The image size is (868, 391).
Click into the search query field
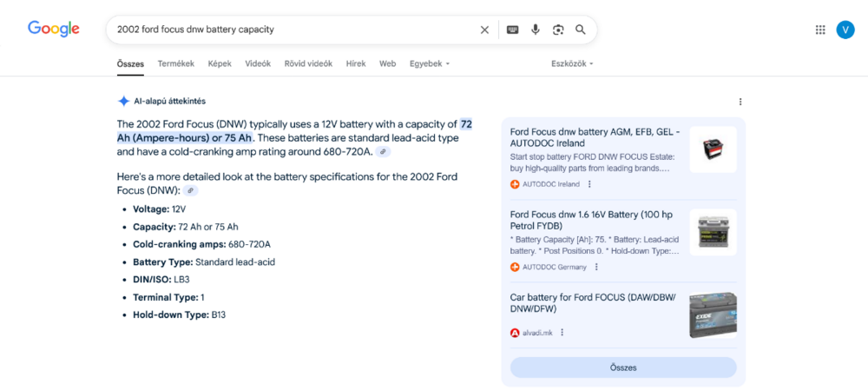point(293,30)
